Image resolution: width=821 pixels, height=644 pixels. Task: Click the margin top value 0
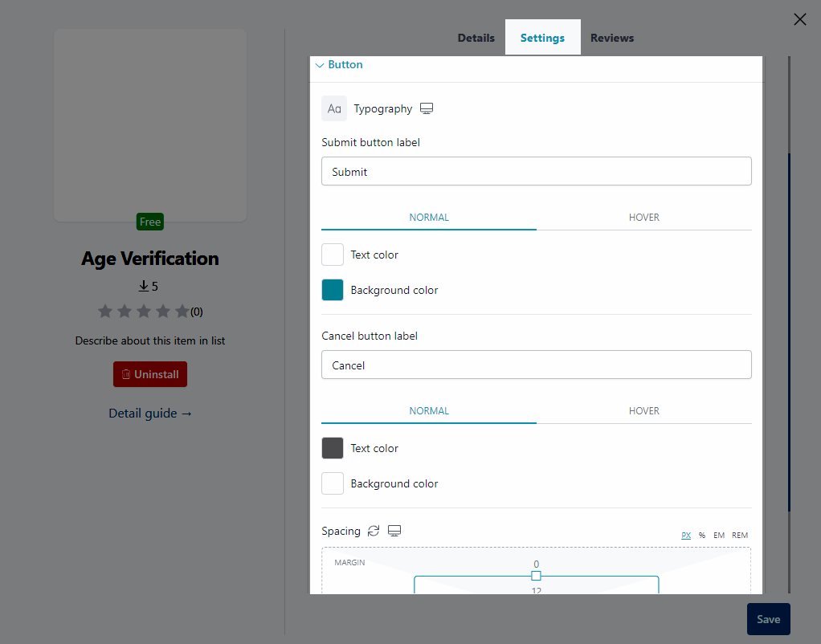pos(536,565)
